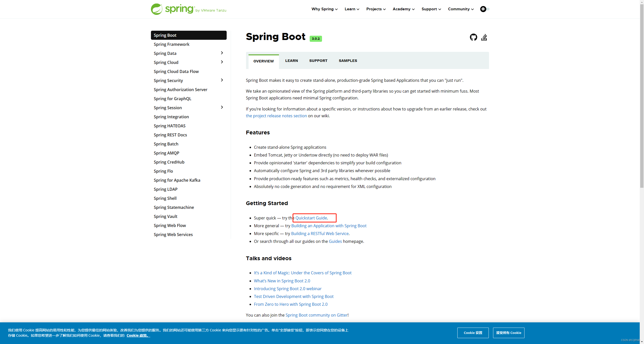Open Spring Shell project
644x344 pixels.
(x=165, y=198)
